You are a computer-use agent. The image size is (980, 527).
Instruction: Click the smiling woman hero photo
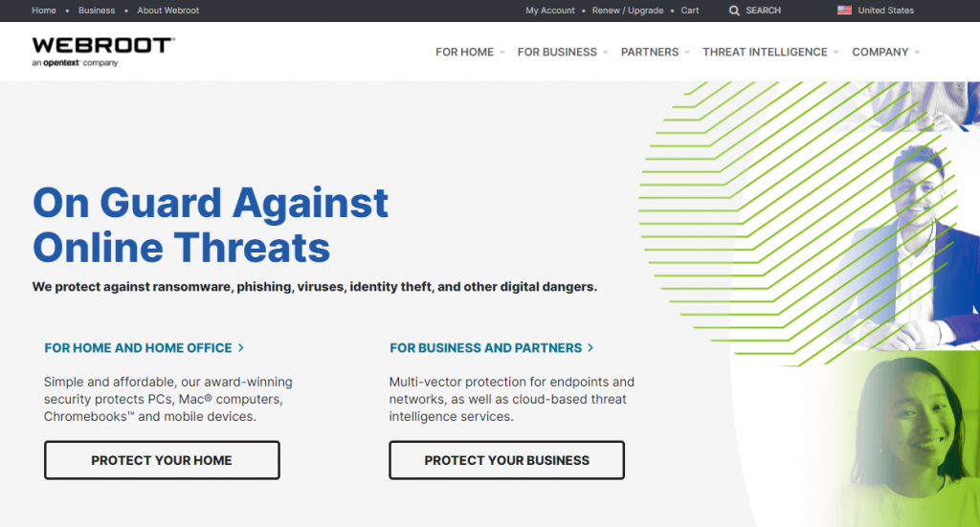[x=909, y=437]
